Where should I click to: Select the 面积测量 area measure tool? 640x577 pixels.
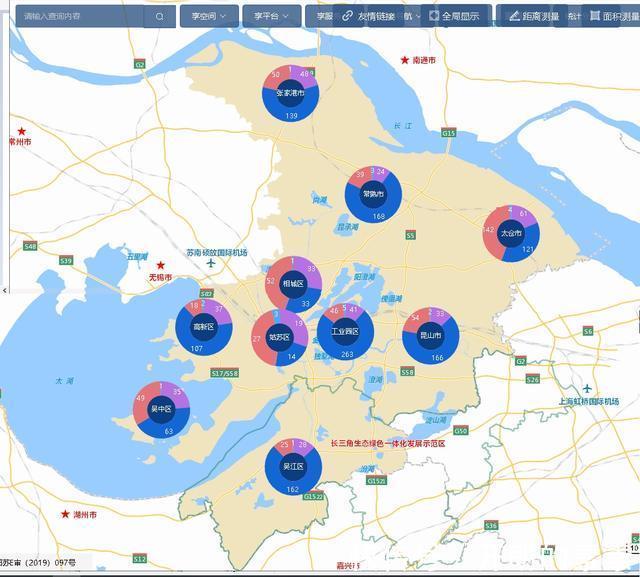click(x=614, y=16)
